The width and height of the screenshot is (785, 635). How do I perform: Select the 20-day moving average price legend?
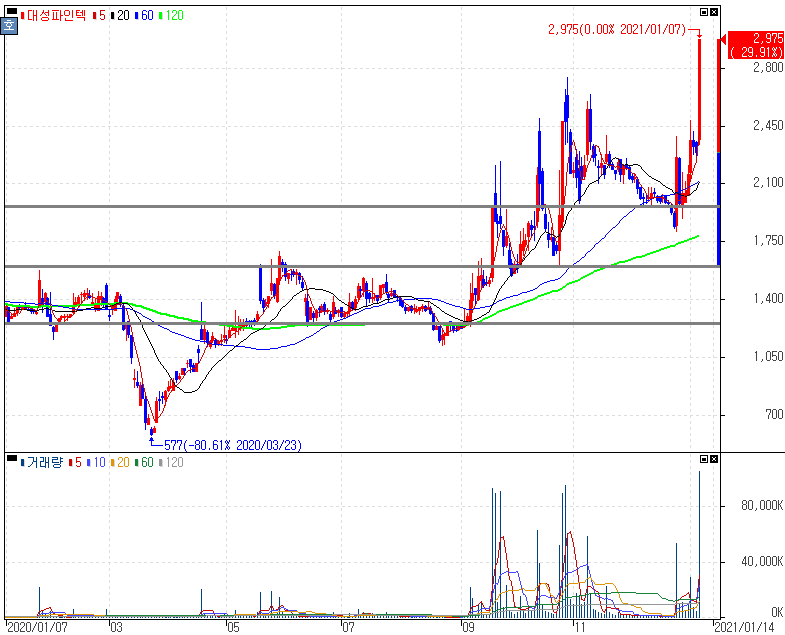coord(120,16)
